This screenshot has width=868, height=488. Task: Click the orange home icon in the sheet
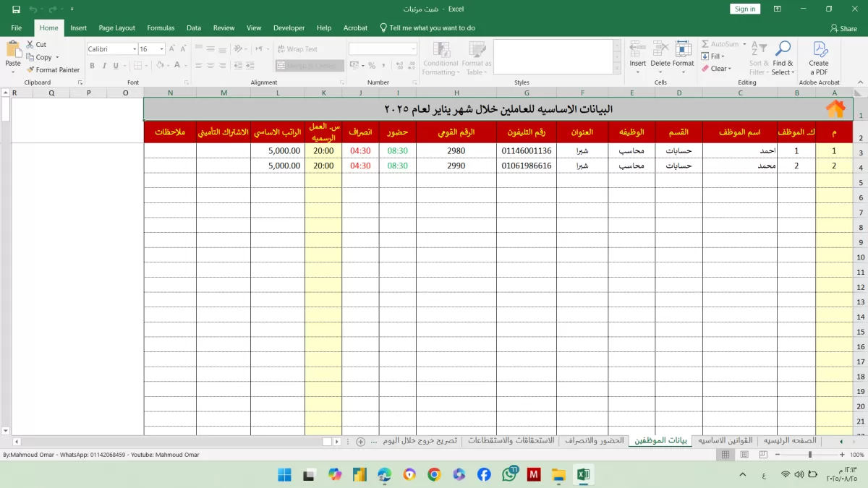(835, 109)
